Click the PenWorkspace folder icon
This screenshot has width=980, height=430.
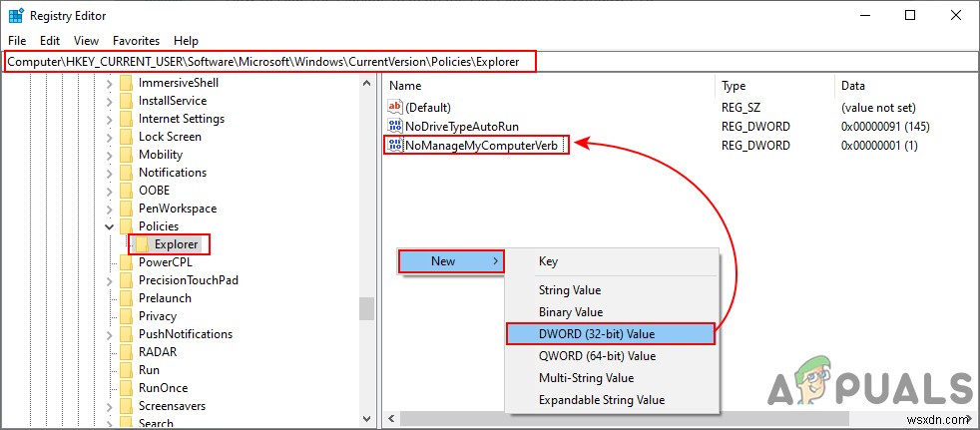click(127, 209)
